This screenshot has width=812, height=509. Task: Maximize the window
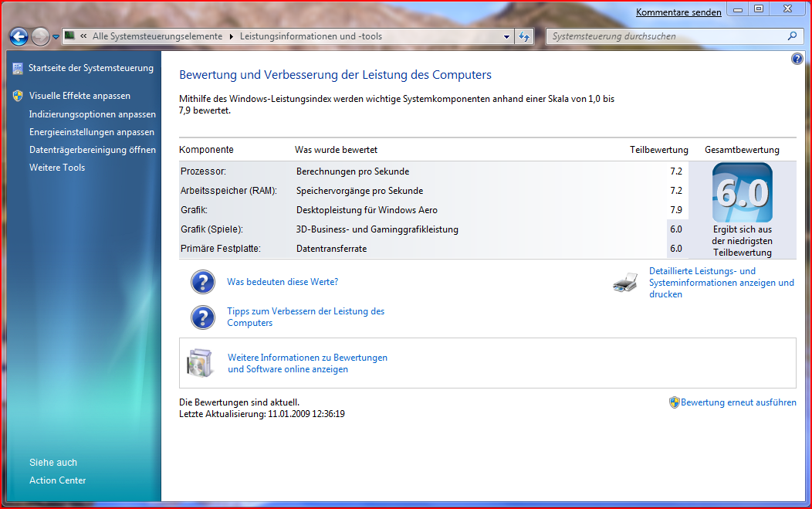point(758,8)
